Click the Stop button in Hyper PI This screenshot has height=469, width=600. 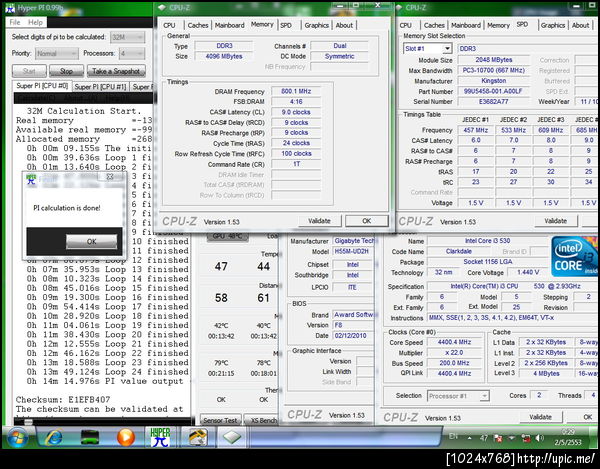(x=66, y=71)
